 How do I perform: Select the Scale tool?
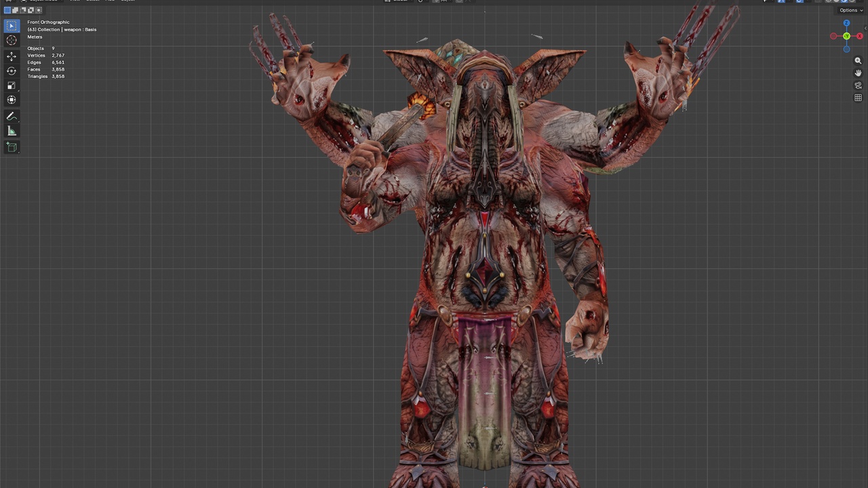pos(12,85)
